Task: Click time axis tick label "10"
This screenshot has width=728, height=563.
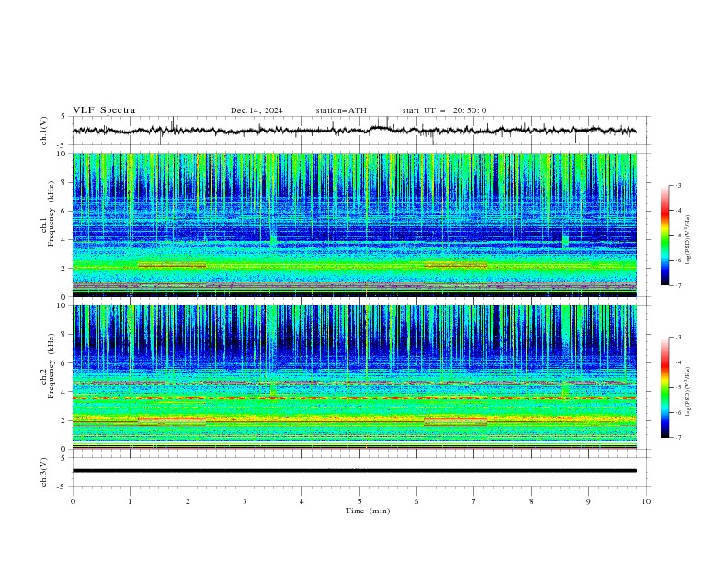Action: click(x=646, y=501)
